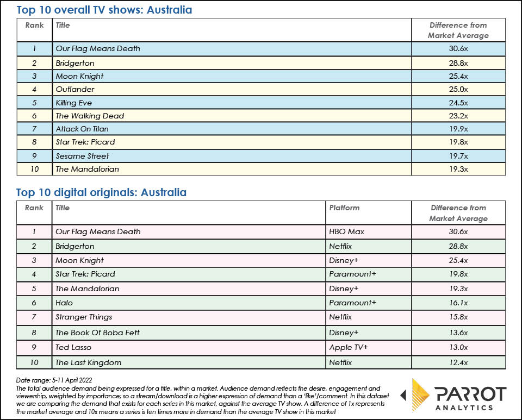The image size is (522, 420).
Task: Click the Attack On Titan title
Action: tap(82, 129)
